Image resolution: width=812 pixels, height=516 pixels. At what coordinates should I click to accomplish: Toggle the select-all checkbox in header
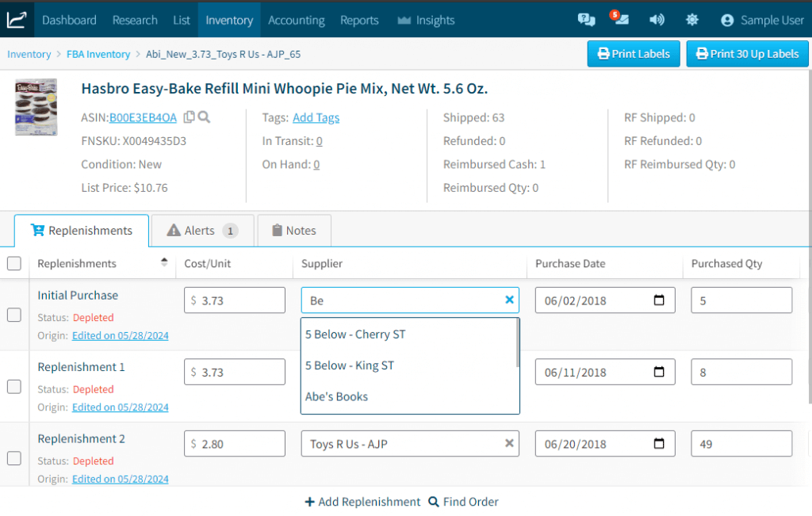[x=14, y=264]
